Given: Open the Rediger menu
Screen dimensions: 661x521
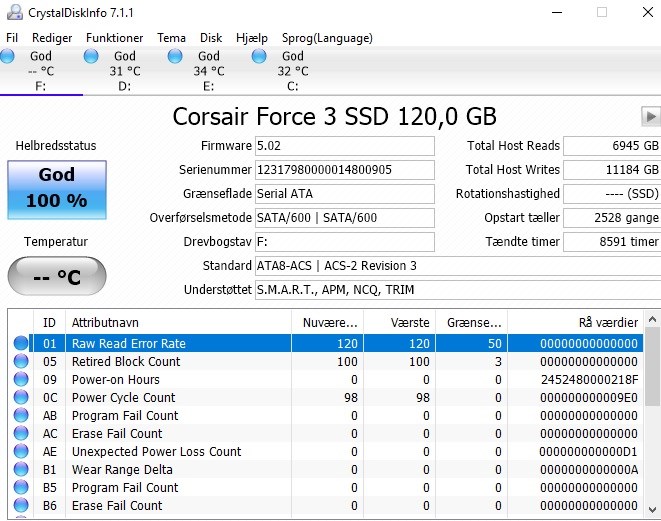Looking at the screenshot, I should (52, 38).
